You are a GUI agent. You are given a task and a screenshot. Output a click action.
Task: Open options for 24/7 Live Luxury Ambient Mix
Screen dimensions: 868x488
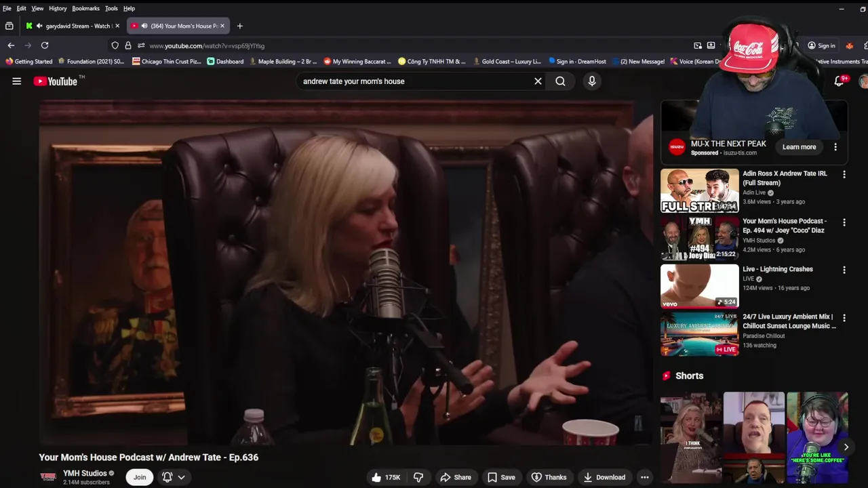click(x=844, y=318)
